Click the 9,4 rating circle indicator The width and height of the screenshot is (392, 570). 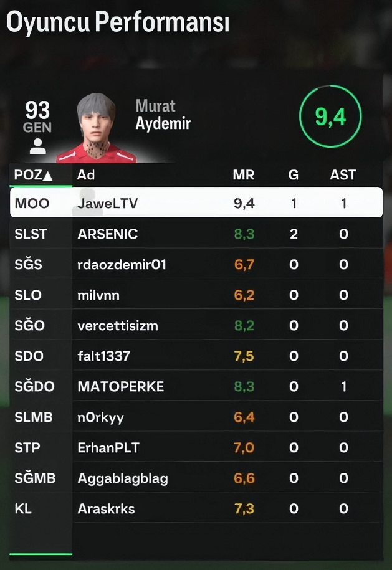pyautogui.click(x=330, y=116)
